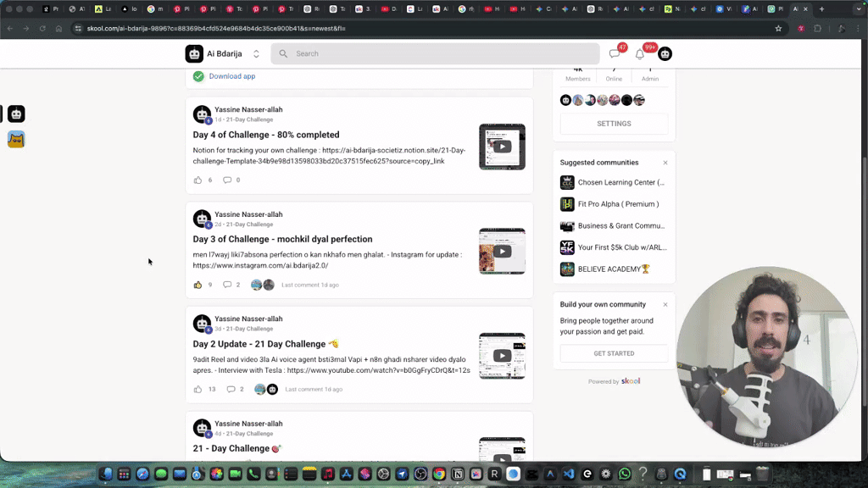Open the post titled Day 4 of Challenge - 80% completed

[266, 135]
